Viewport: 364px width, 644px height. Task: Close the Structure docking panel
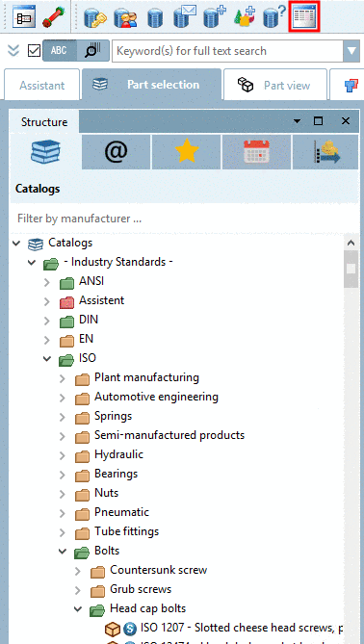click(x=346, y=120)
